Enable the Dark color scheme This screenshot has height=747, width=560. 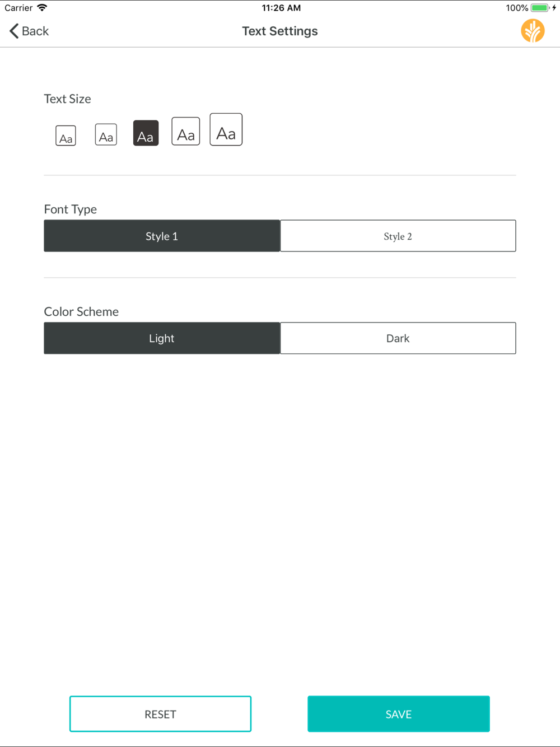(x=398, y=338)
